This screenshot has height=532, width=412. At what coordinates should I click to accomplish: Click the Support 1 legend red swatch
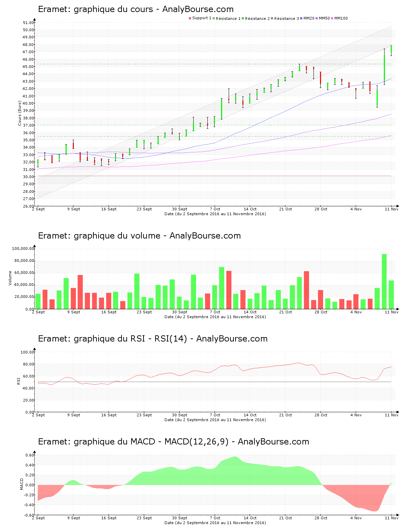[190, 18]
